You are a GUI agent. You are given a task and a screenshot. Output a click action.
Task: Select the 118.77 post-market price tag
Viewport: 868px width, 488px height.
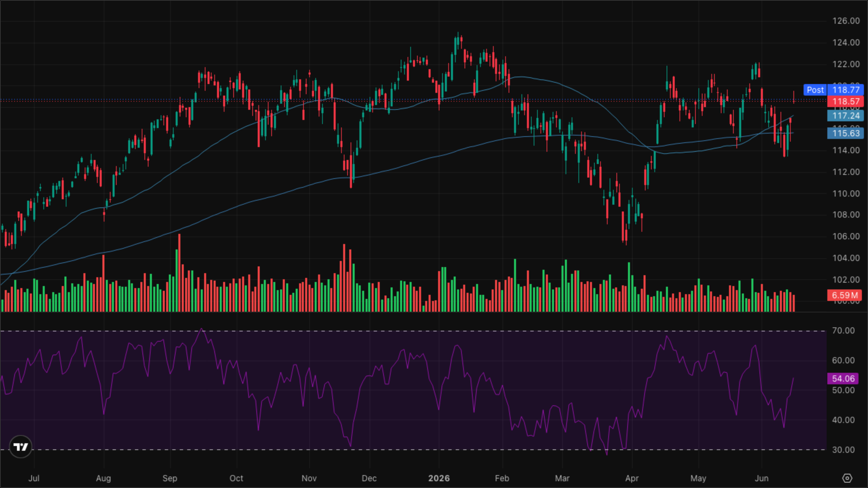[846, 90]
